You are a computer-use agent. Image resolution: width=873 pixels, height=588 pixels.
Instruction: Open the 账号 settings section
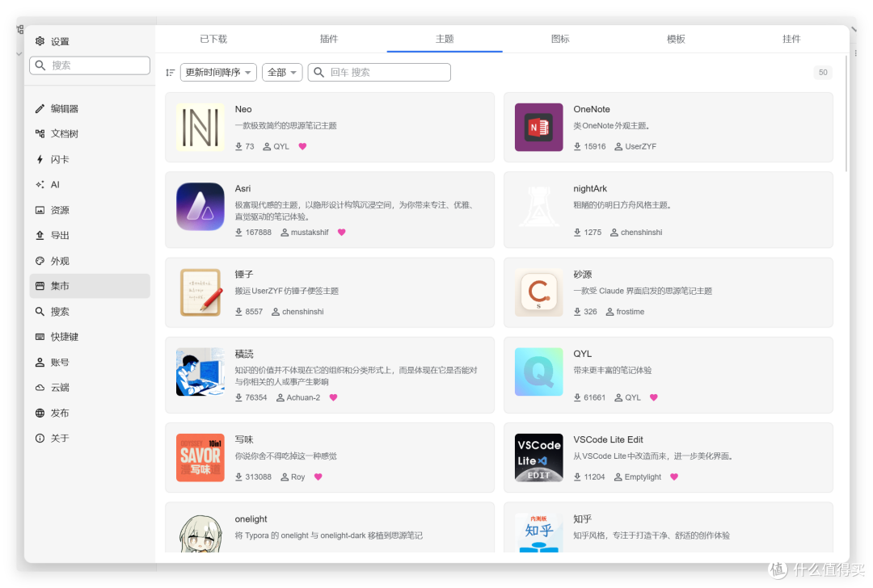(x=90, y=362)
